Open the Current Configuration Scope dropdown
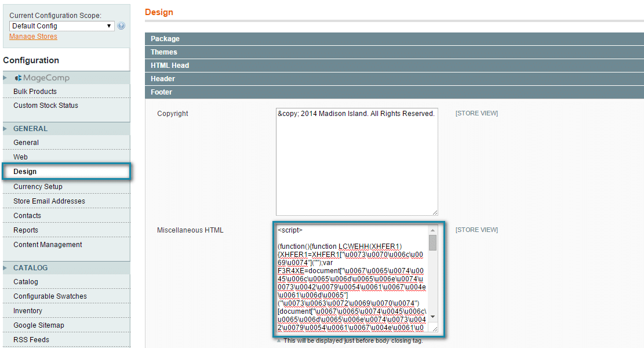 coord(62,26)
